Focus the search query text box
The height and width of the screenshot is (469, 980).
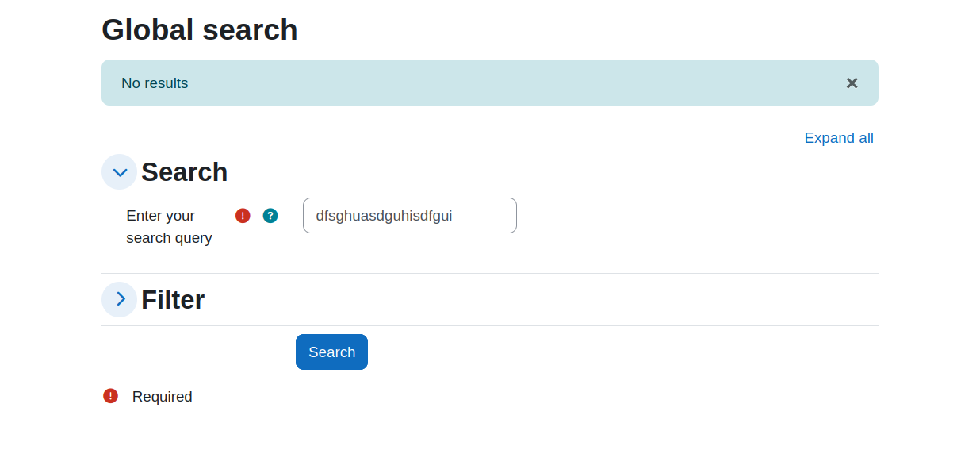410,216
